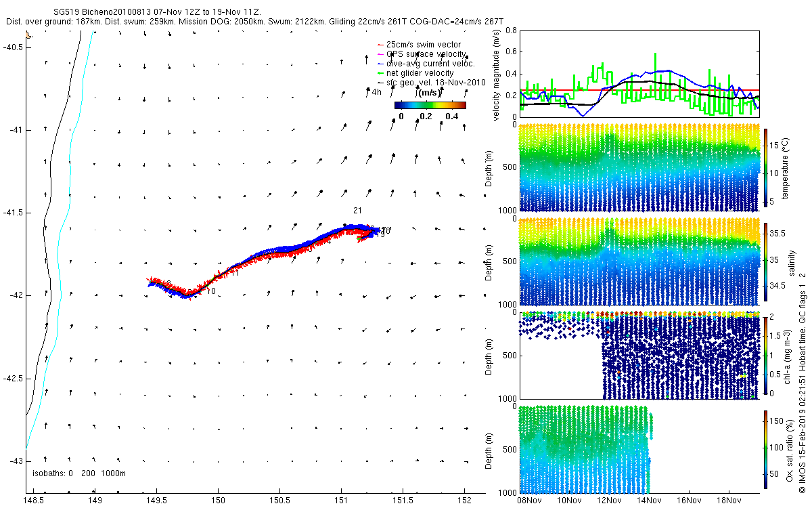
Task: Click latitude tick '-40.5' on the map
Action: pos(14,47)
